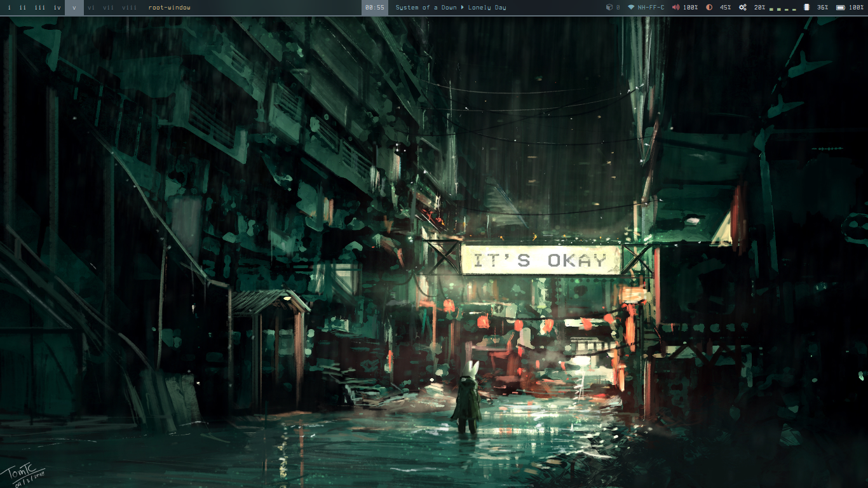868x488 pixels.
Task: Click the 20% CPU usage value
Action: tap(760, 8)
